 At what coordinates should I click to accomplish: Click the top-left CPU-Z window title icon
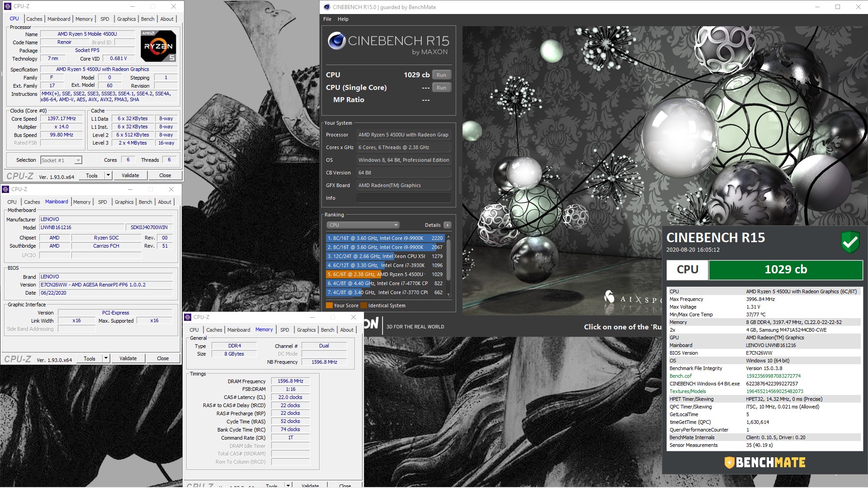click(x=7, y=6)
